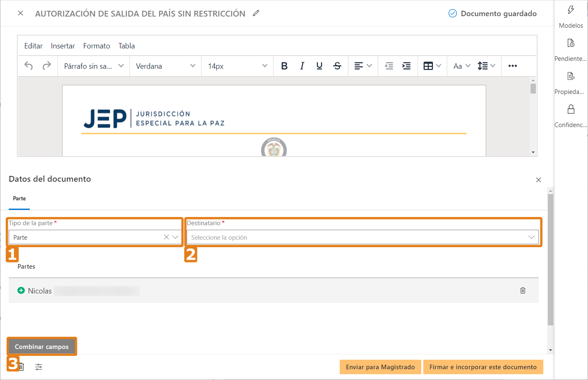Select the Parte tab

click(x=19, y=199)
